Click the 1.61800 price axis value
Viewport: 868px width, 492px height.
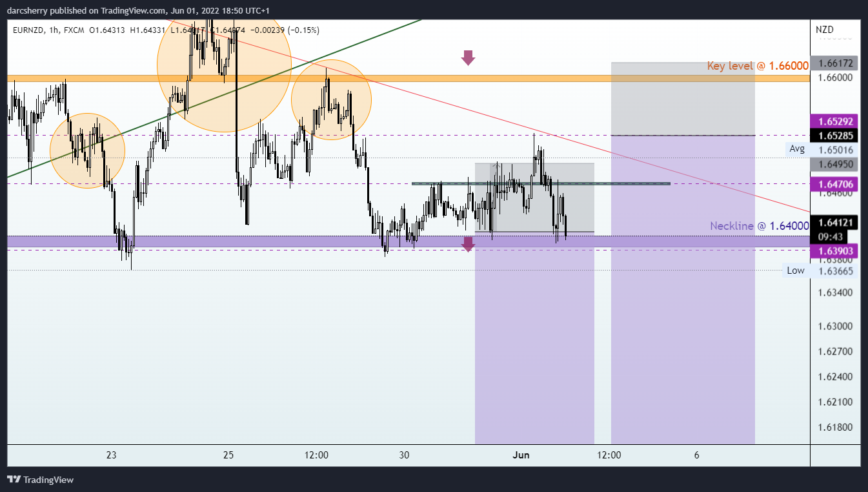tap(836, 427)
